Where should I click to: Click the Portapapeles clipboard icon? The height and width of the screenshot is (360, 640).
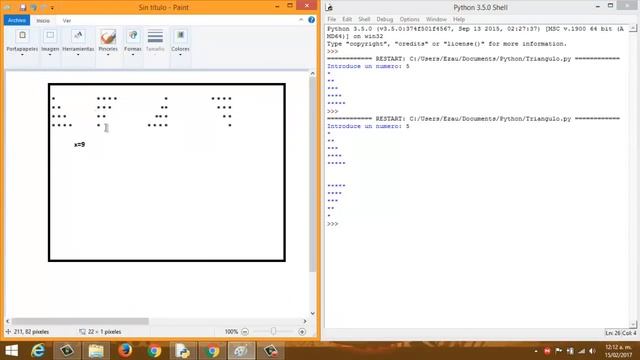coord(22,36)
